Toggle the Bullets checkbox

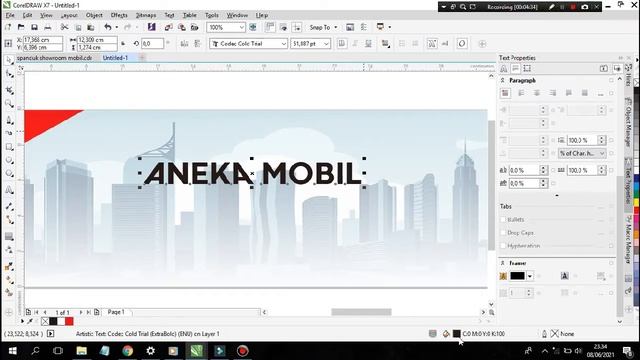pos(503,220)
